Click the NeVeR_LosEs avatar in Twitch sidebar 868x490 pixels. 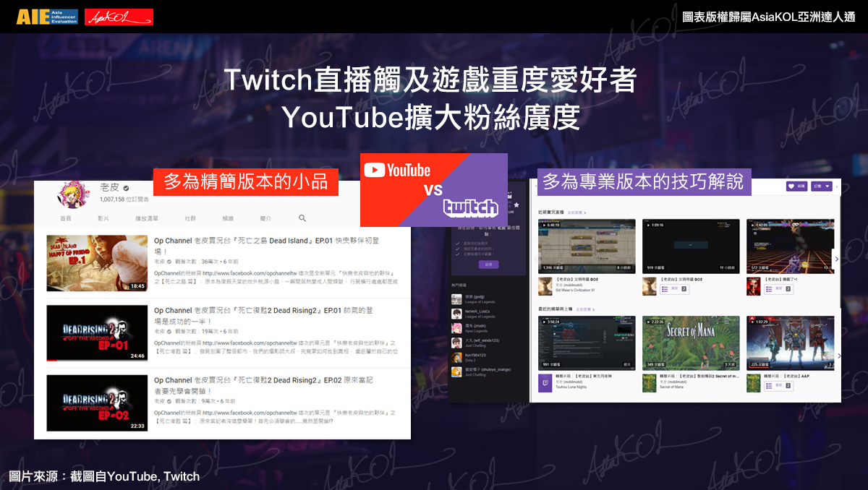coord(456,314)
